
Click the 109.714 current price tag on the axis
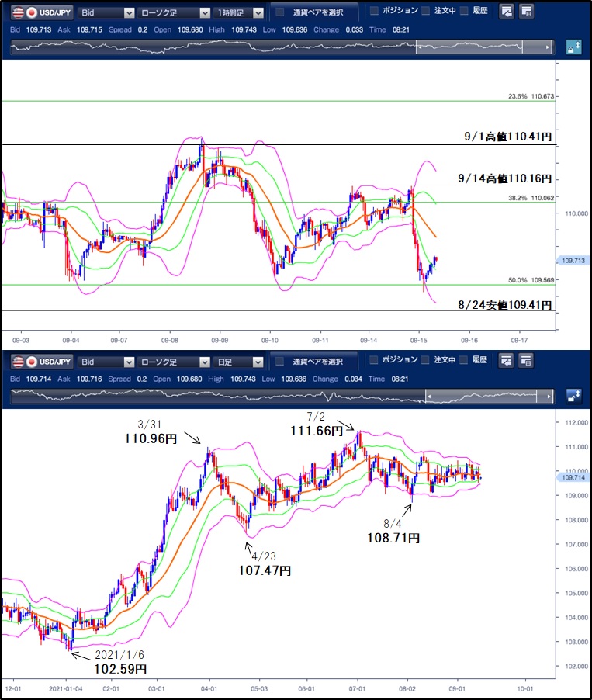point(573,477)
